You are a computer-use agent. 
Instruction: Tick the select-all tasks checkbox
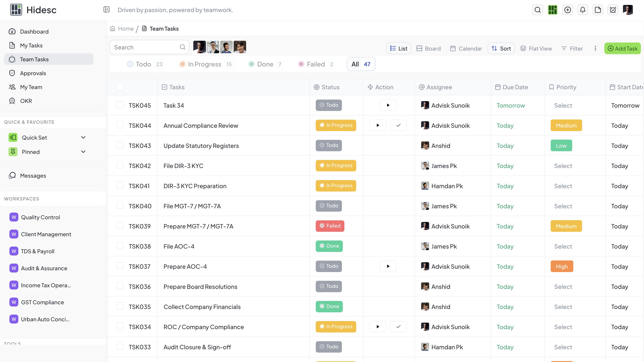click(120, 87)
